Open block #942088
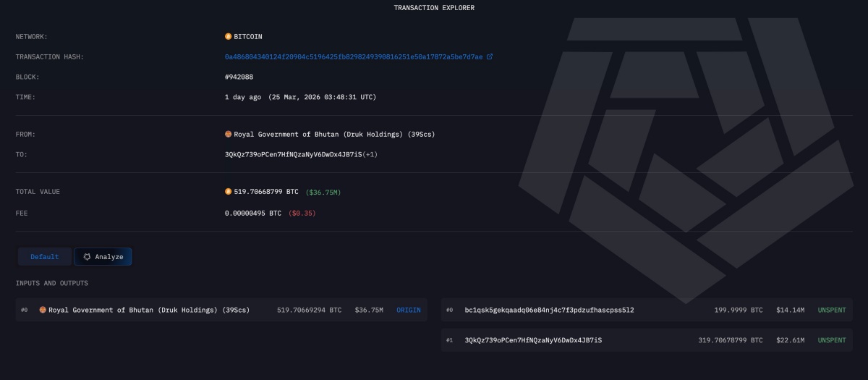Viewport: 868px width, 380px height. pyautogui.click(x=239, y=77)
